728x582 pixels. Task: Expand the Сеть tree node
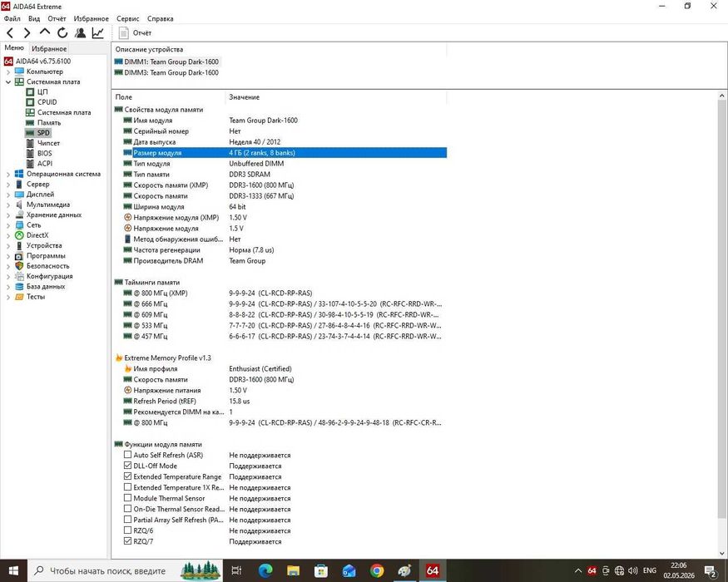coord(7,225)
